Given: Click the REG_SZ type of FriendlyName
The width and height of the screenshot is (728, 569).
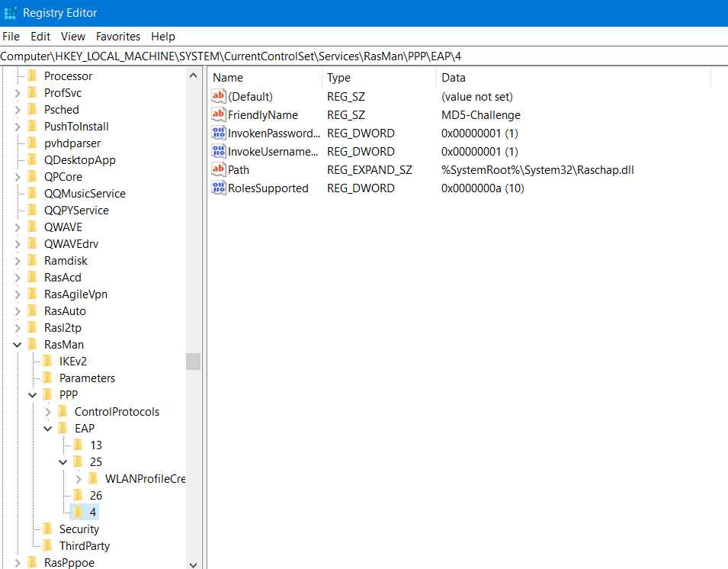Looking at the screenshot, I should tap(346, 114).
